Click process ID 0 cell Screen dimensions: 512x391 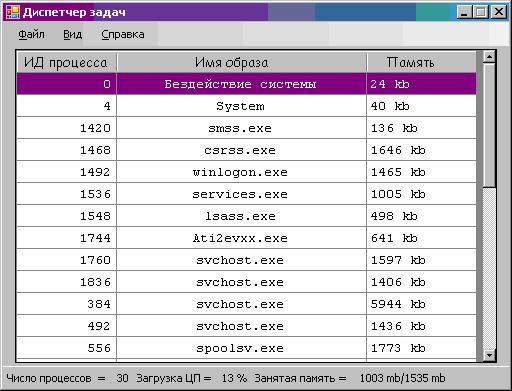click(x=66, y=84)
